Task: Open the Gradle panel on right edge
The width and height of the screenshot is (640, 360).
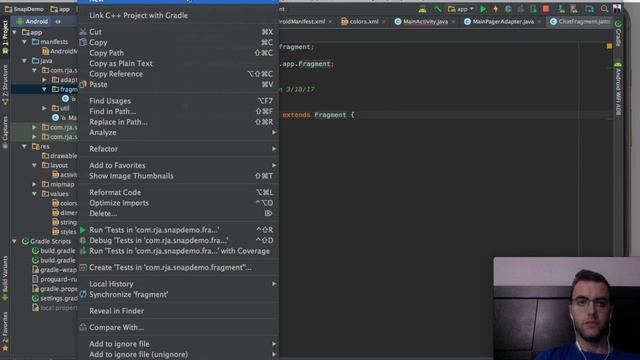Action: point(618,33)
